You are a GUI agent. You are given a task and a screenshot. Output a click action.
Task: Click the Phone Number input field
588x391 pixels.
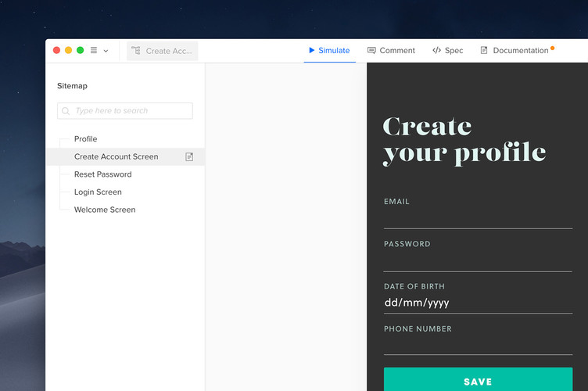(478, 345)
